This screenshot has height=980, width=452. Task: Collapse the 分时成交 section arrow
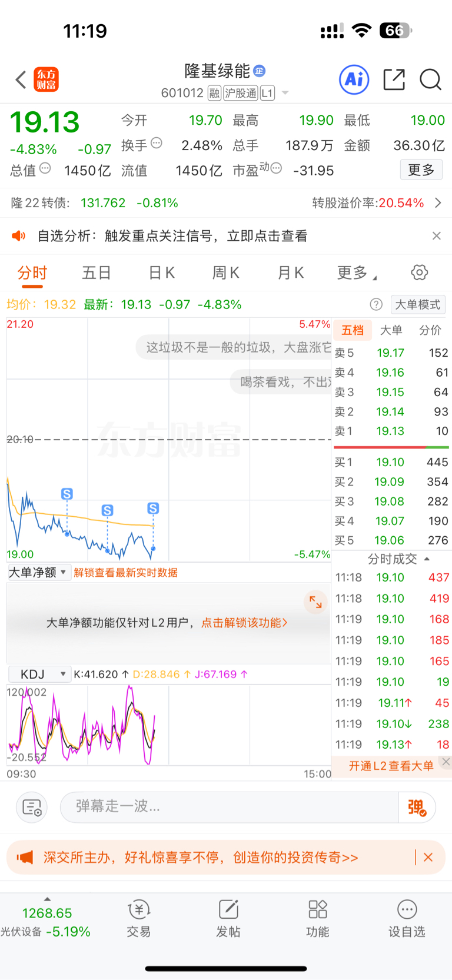coord(427,559)
